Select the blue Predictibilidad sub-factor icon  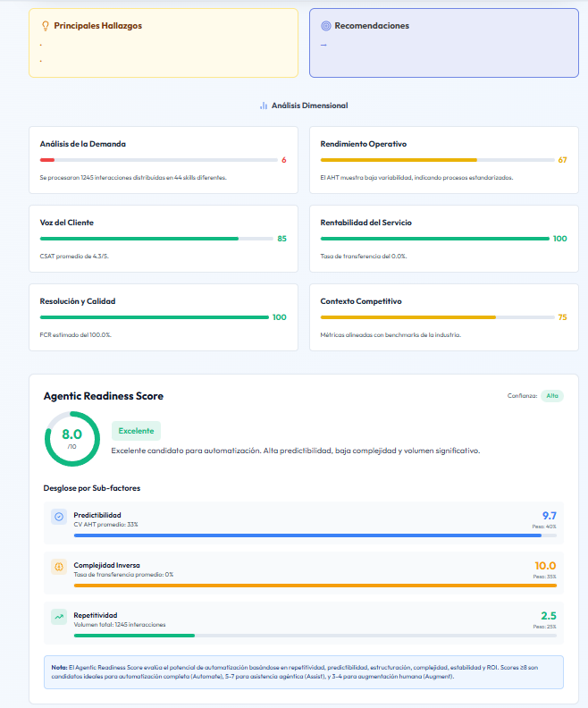[59, 517]
